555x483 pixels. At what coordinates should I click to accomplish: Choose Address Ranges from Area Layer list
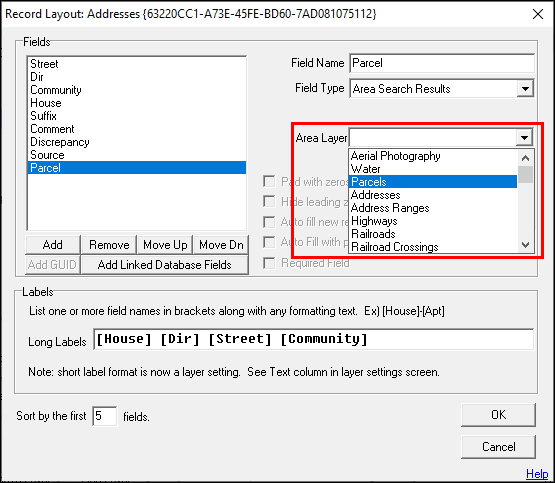click(433, 208)
